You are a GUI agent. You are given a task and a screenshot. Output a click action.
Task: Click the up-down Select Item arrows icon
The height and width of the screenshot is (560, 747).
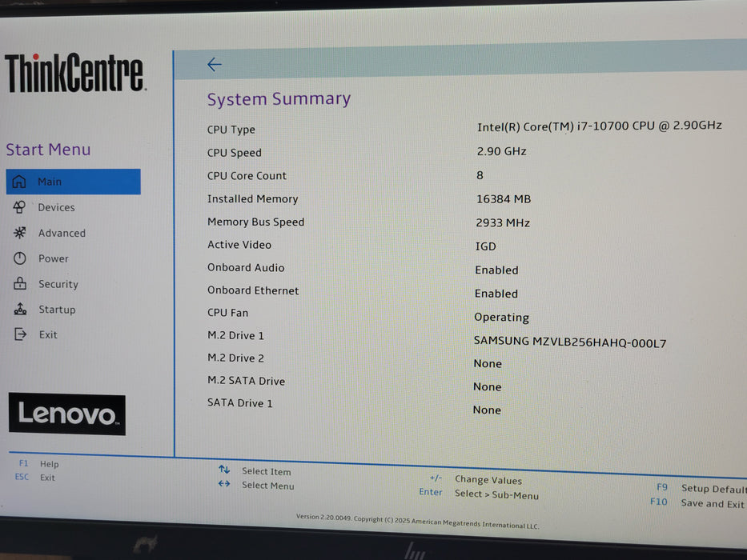(224, 470)
